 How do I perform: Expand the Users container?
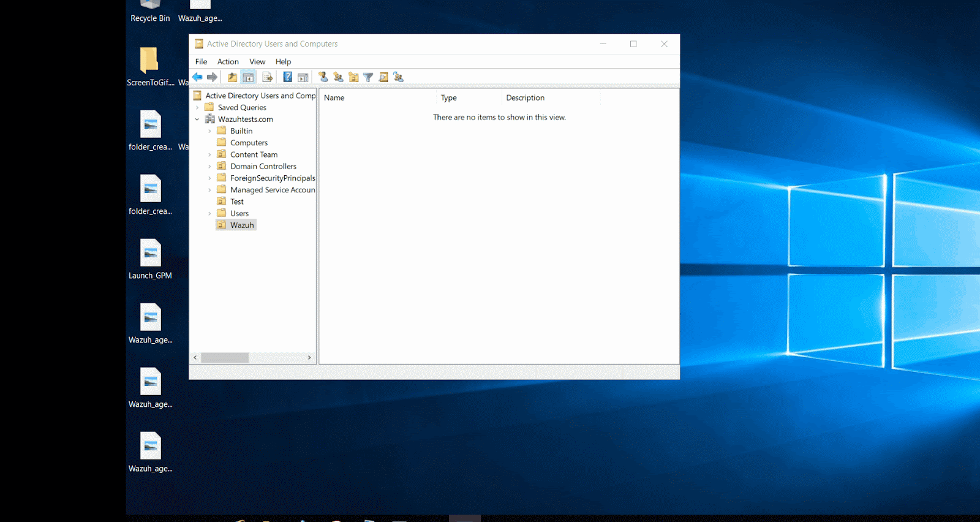[209, 214]
